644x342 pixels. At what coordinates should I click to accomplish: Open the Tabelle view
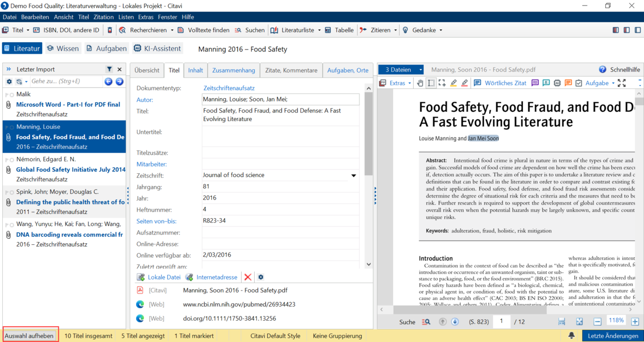[x=339, y=30]
